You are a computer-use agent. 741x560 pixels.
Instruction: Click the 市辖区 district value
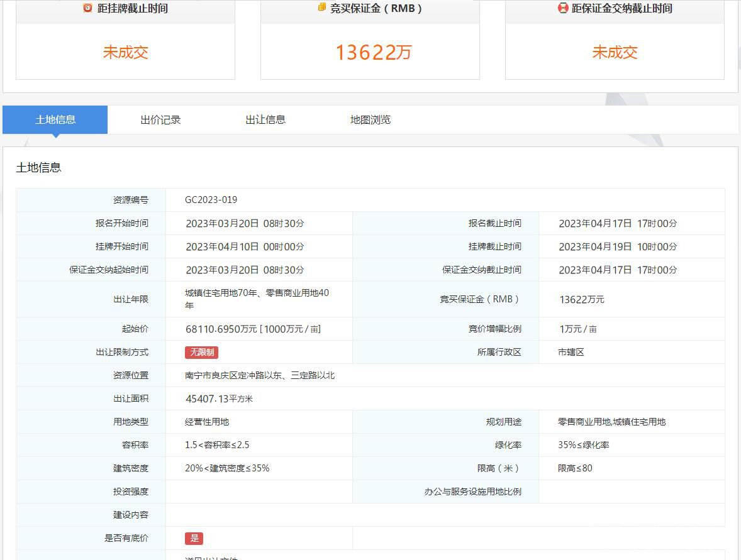(x=571, y=352)
